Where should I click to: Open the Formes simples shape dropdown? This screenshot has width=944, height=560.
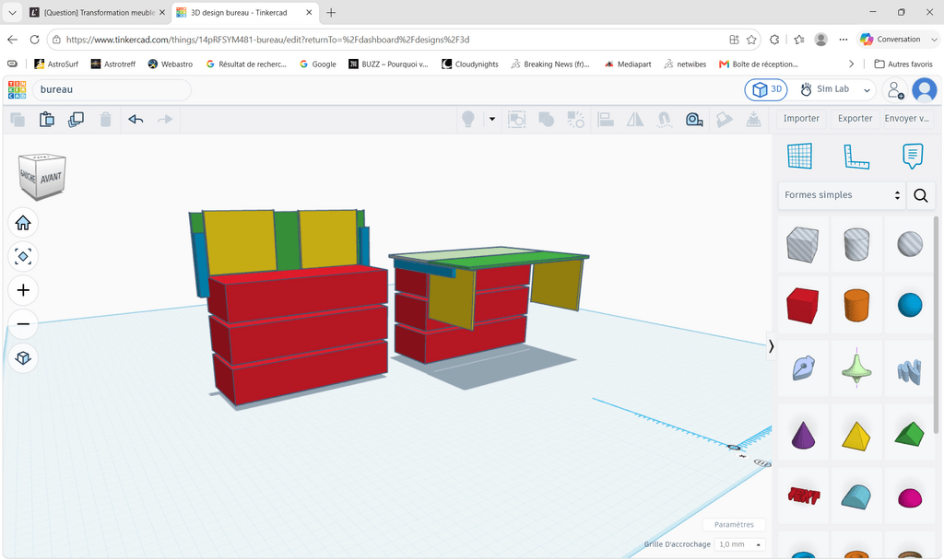[842, 195]
